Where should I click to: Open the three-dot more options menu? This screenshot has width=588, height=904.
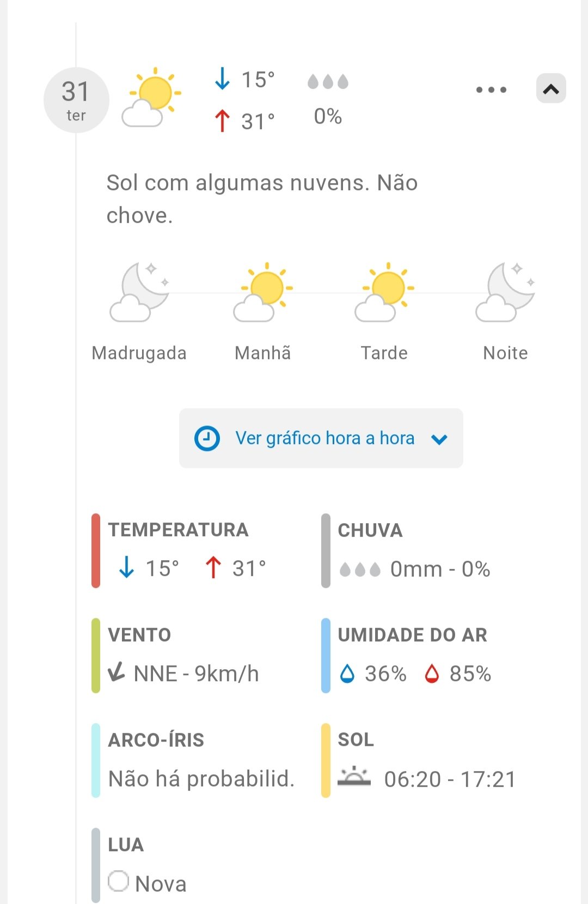491,90
